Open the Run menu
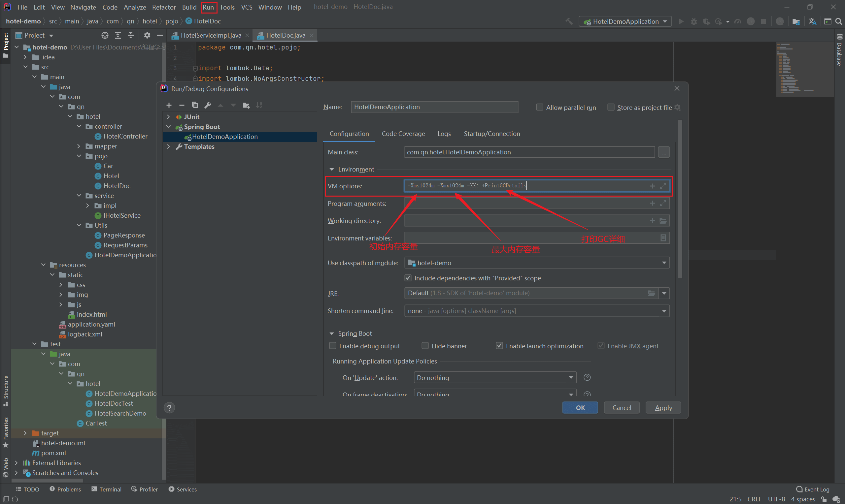This screenshot has height=504, width=845. (x=208, y=7)
